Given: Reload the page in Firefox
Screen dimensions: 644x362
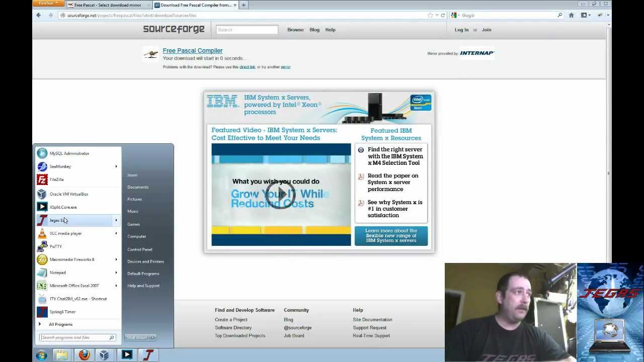Looking at the screenshot, I should pos(443,15).
